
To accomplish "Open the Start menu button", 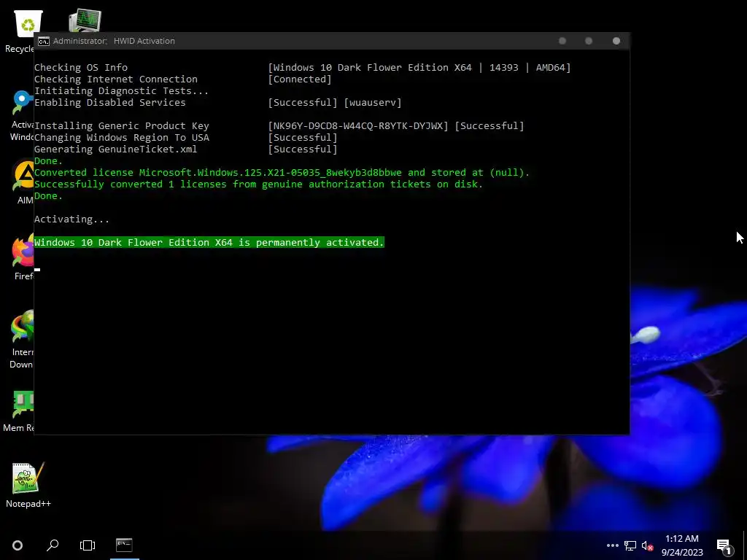I will click(18, 545).
